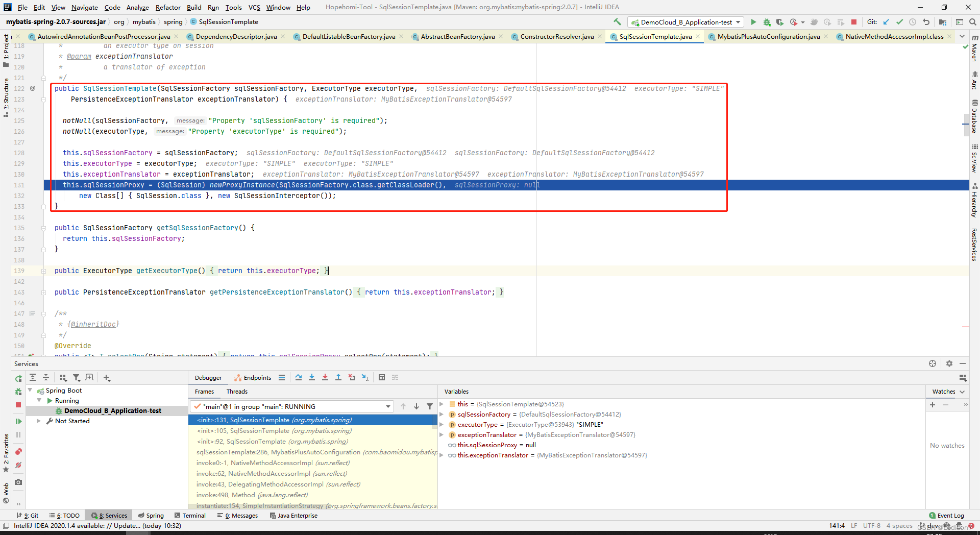
Task: Resume program in Services sidebar
Action: pyautogui.click(x=18, y=421)
